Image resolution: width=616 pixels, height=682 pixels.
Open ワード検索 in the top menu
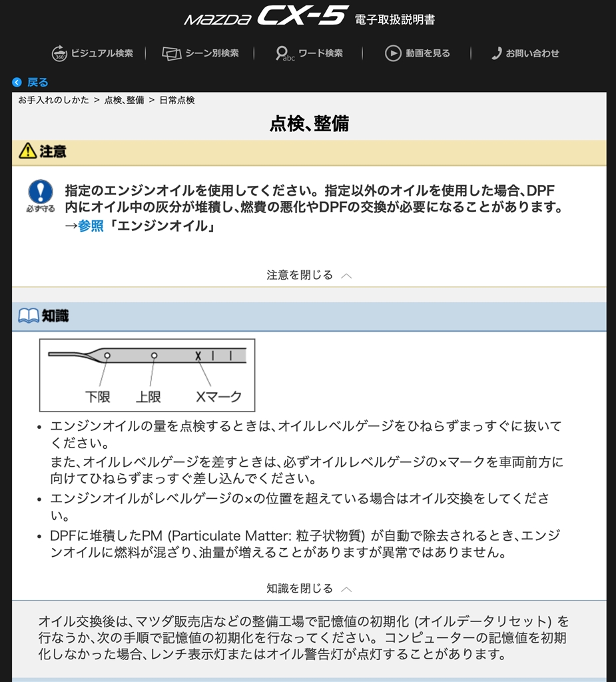pyautogui.click(x=320, y=53)
